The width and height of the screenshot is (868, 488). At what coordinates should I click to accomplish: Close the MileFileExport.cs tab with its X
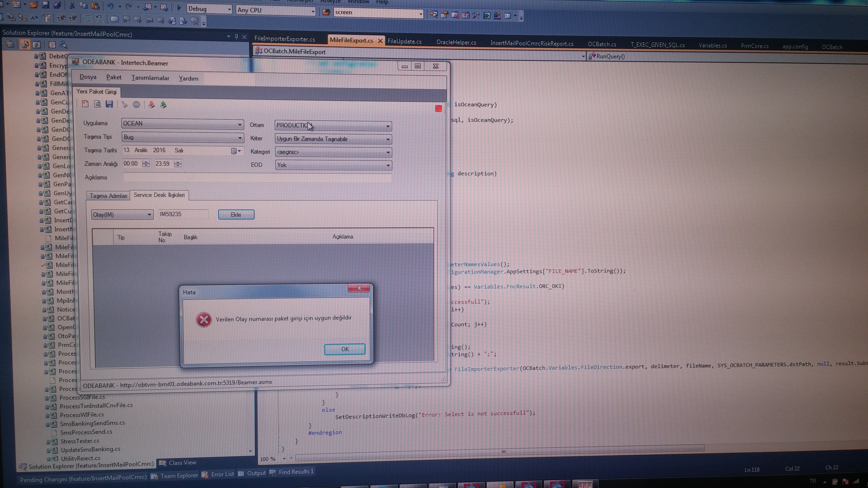[x=380, y=41]
